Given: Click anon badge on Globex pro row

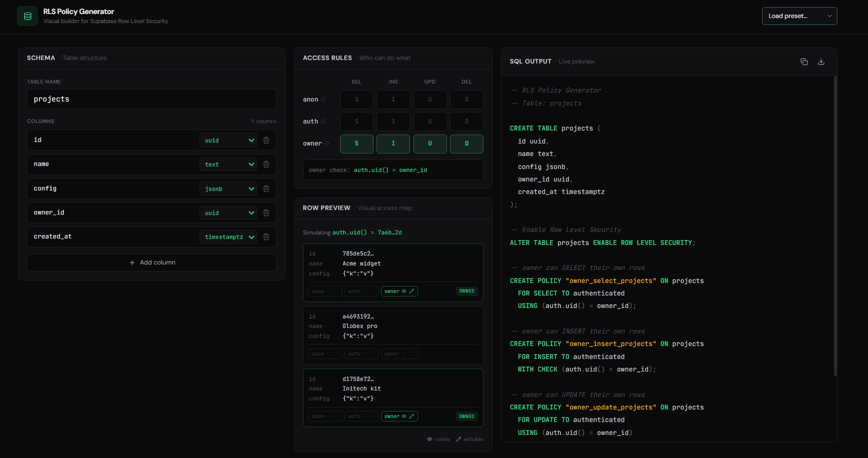Looking at the screenshot, I should (x=325, y=353).
